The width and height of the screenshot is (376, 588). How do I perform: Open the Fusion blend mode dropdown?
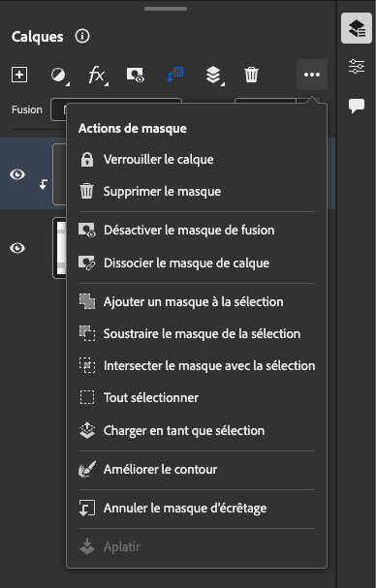pos(58,109)
